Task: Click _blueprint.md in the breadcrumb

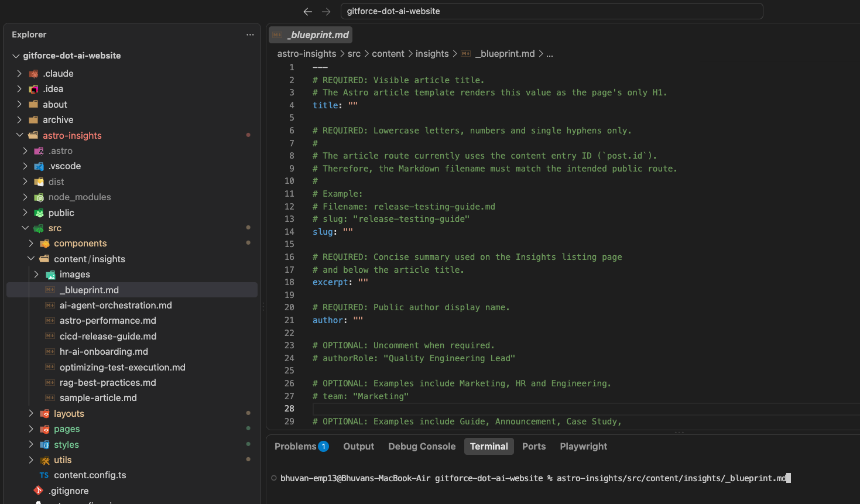Action: [505, 54]
